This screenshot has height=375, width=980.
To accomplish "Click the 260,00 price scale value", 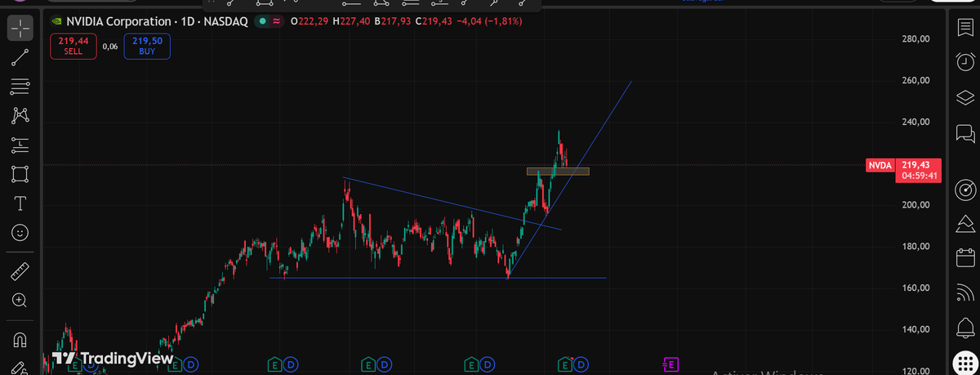I will (915, 81).
